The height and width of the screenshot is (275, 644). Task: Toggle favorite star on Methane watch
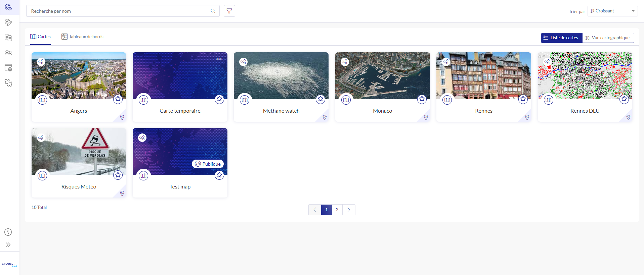pos(320,99)
